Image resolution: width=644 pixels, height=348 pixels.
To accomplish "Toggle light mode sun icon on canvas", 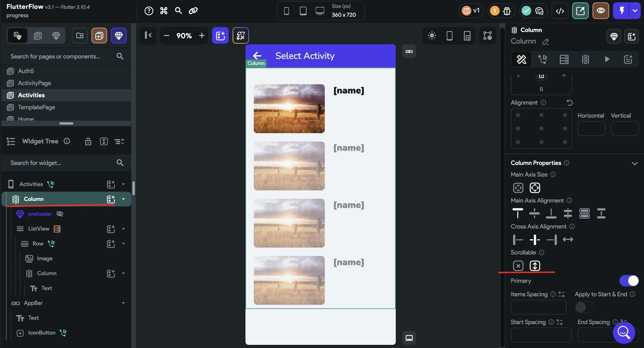I will 432,35.
